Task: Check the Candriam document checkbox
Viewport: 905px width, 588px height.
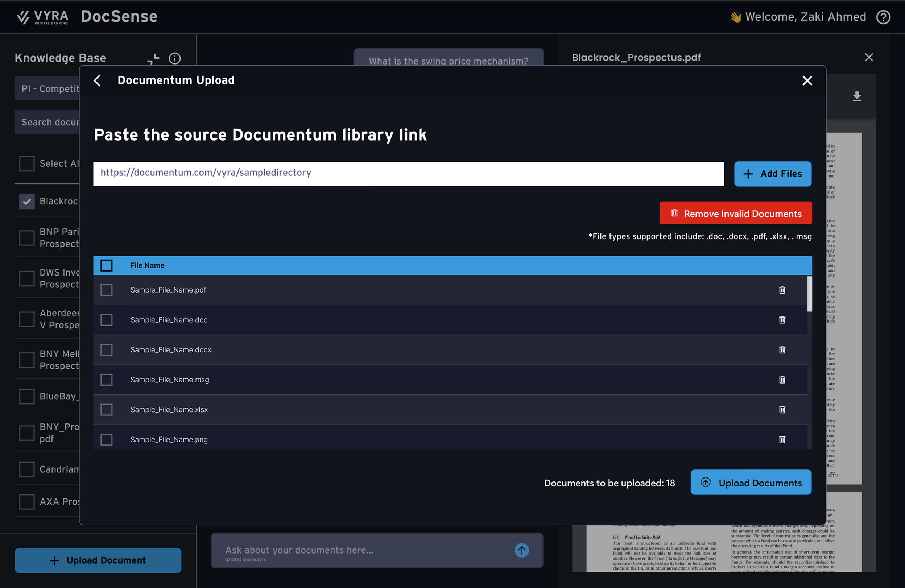Action: 27,469
